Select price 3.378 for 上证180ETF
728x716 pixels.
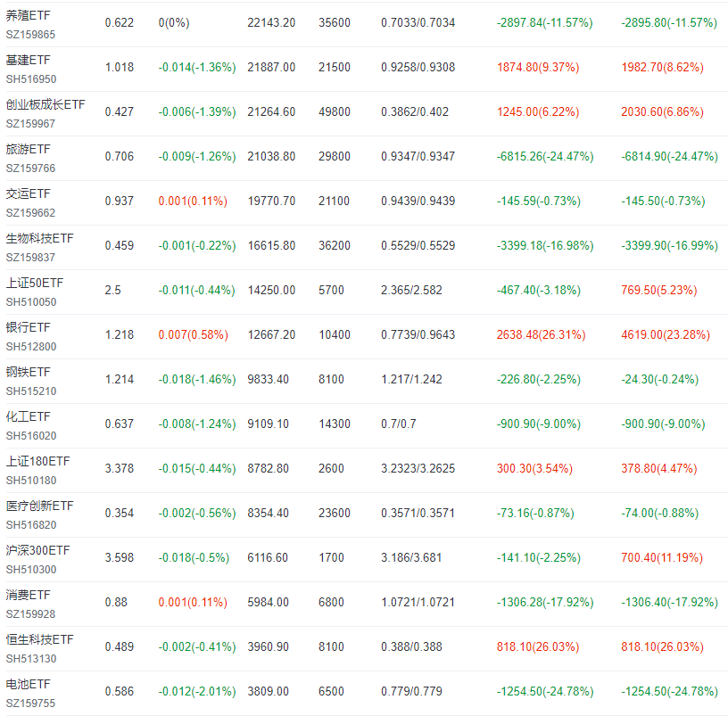pos(120,468)
